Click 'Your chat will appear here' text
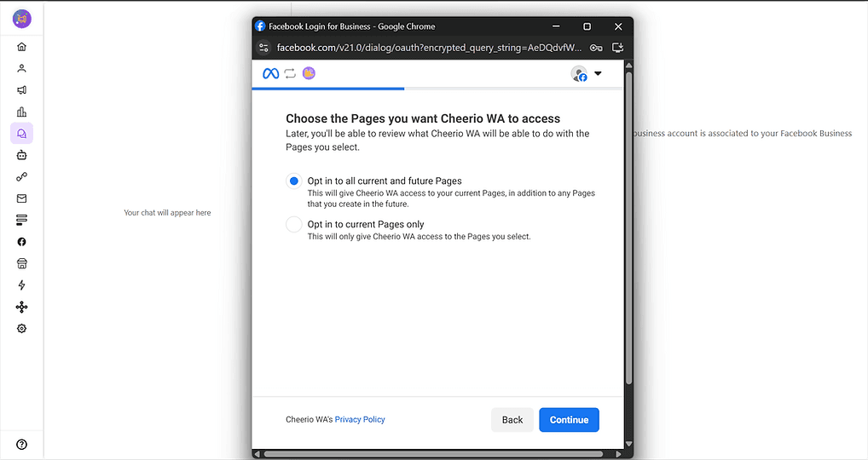Image resolution: width=868 pixels, height=460 pixels. [167, 213]
